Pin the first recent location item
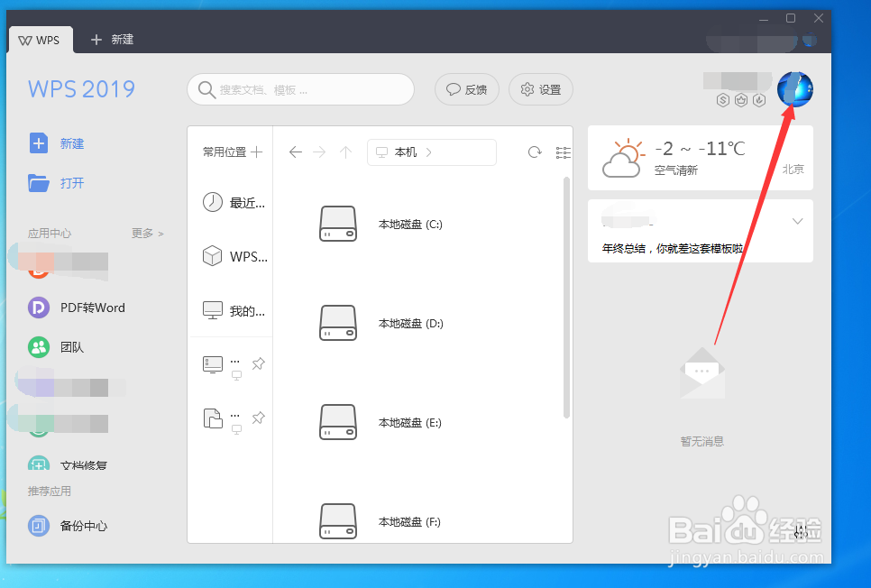This screenshot has width=871, height=588. [259, 363]
